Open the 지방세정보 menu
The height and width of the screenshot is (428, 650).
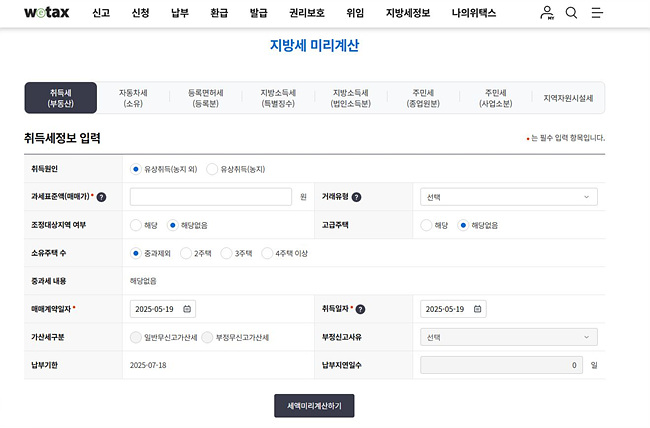tap(408, 13)
